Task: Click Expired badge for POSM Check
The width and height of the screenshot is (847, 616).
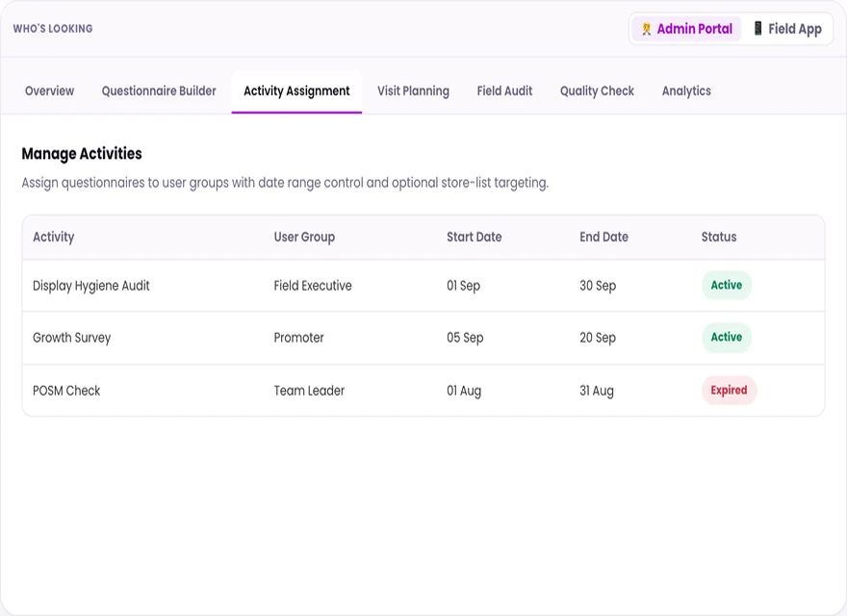Action: click(x=730, y=390)
